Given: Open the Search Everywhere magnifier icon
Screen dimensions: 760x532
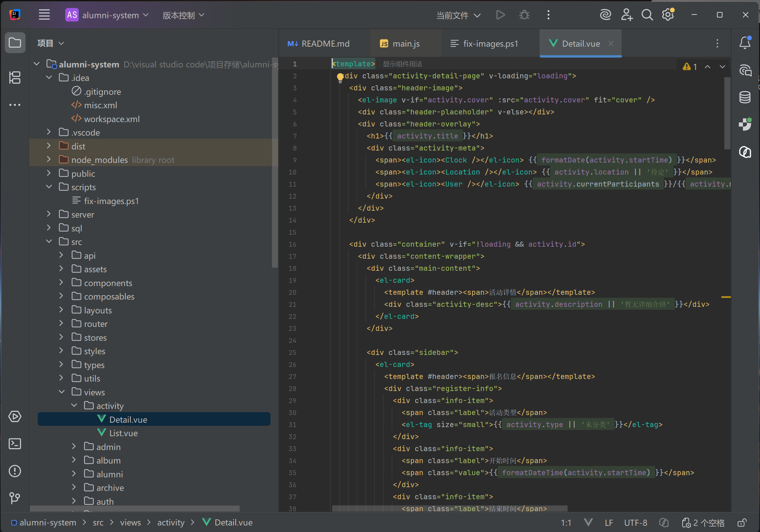Looking at the screenshot, I should pyautogui.click(x=647, y=15).
